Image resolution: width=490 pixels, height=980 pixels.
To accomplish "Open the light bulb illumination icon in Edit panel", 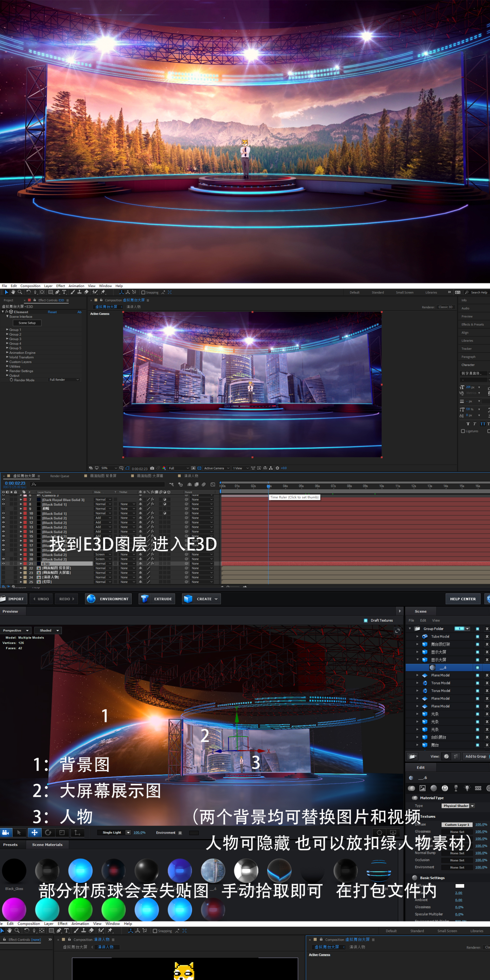I will click(x=467, y=788).
